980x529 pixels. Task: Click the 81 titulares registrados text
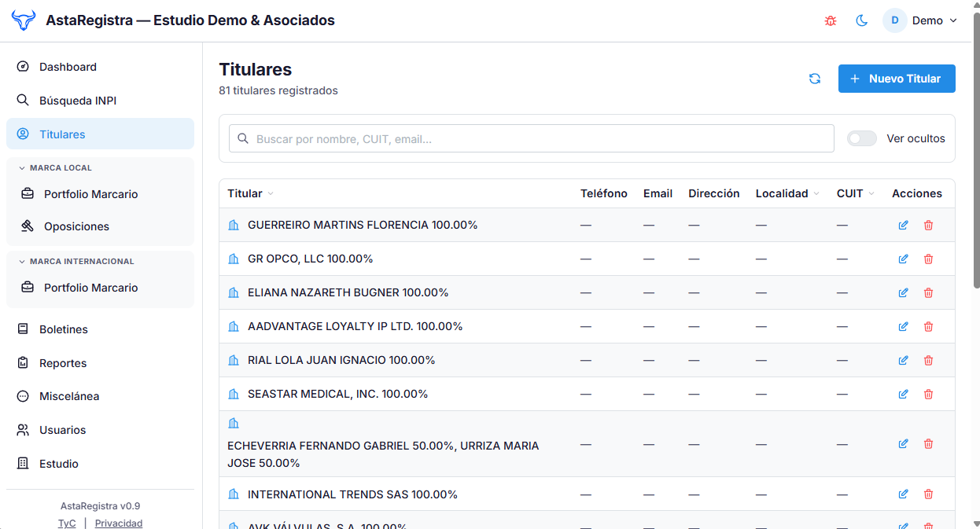coord(278,90)
